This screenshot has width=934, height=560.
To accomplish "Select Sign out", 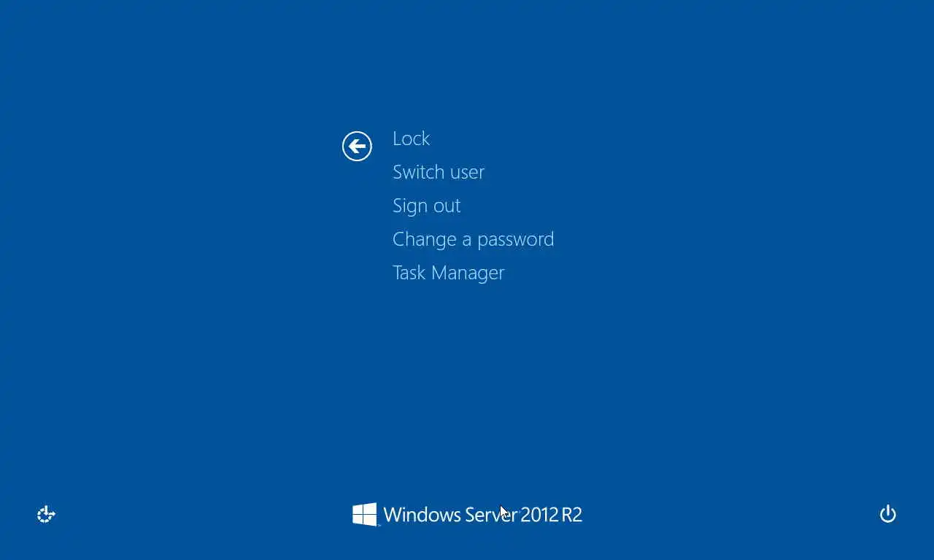I will pos(426,206).
